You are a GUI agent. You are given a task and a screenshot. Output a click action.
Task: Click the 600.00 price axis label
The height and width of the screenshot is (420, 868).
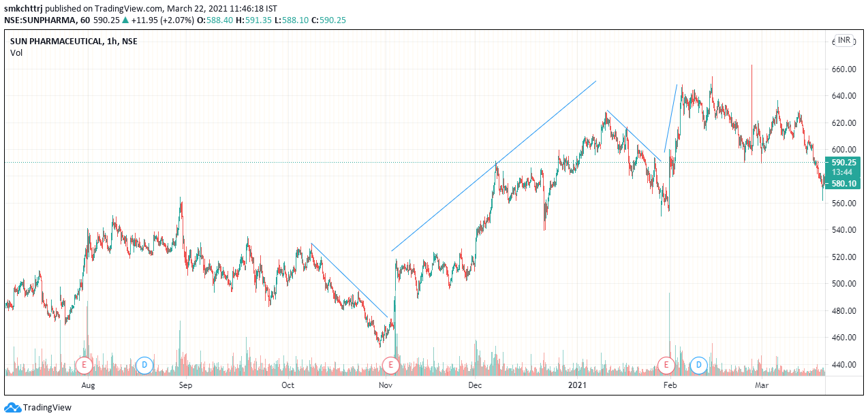pos(843,150)
